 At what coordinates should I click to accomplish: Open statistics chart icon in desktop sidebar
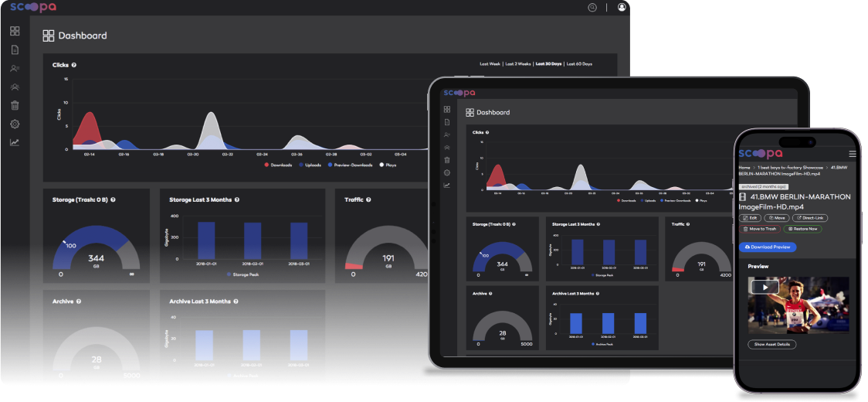click(15, 142)
